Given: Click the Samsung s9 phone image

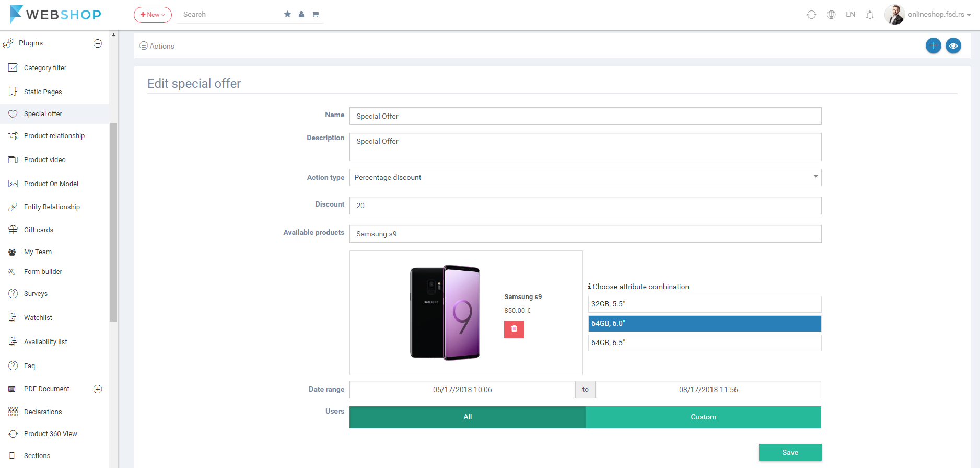Looking at the screenshot, I should 445,312.
